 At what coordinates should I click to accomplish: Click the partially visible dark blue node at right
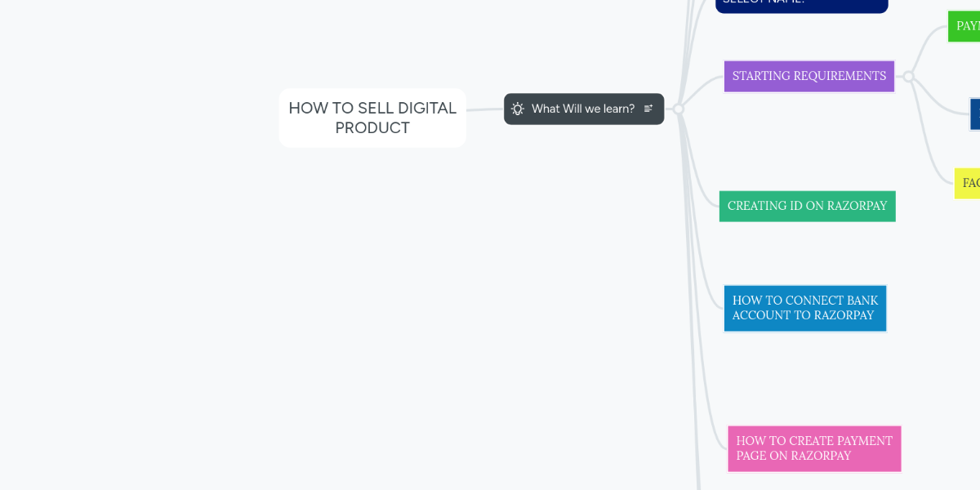coord(976,114)
